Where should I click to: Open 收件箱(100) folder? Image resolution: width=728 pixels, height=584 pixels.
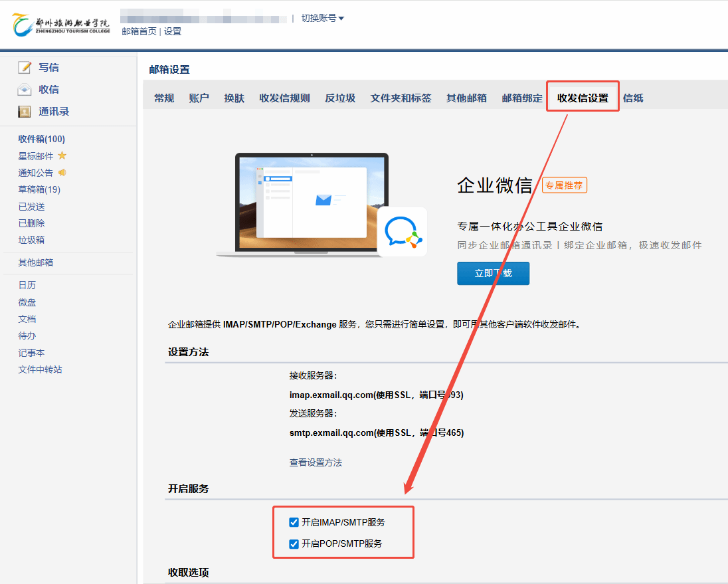[x=41, y=139]
